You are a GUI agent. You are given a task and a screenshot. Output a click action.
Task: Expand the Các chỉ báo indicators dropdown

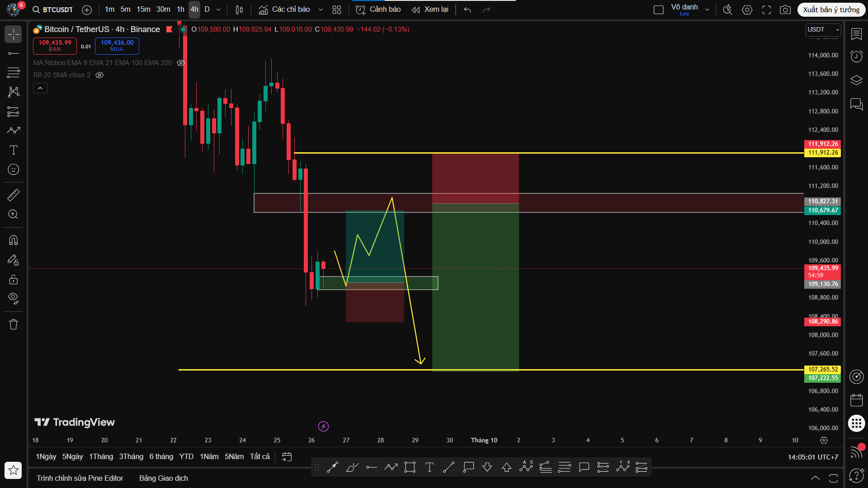[x=321, y=9]
